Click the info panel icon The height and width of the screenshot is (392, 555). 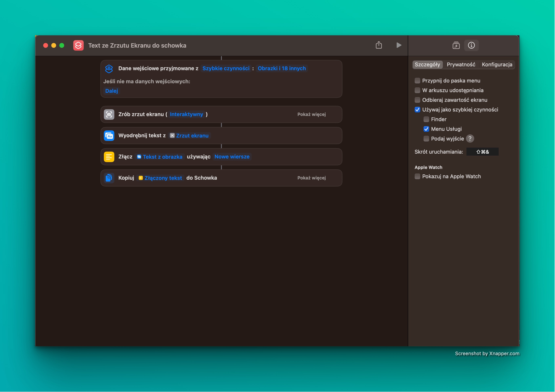point(471,45)
